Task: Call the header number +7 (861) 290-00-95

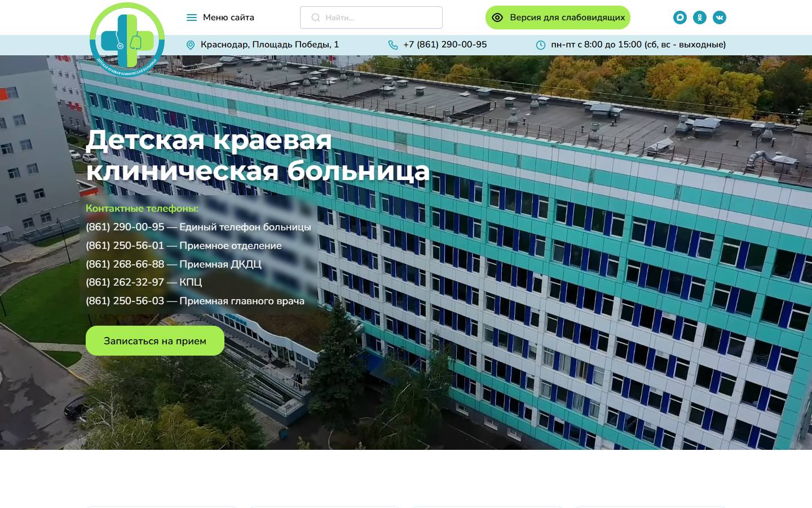Action: point(445,45)
